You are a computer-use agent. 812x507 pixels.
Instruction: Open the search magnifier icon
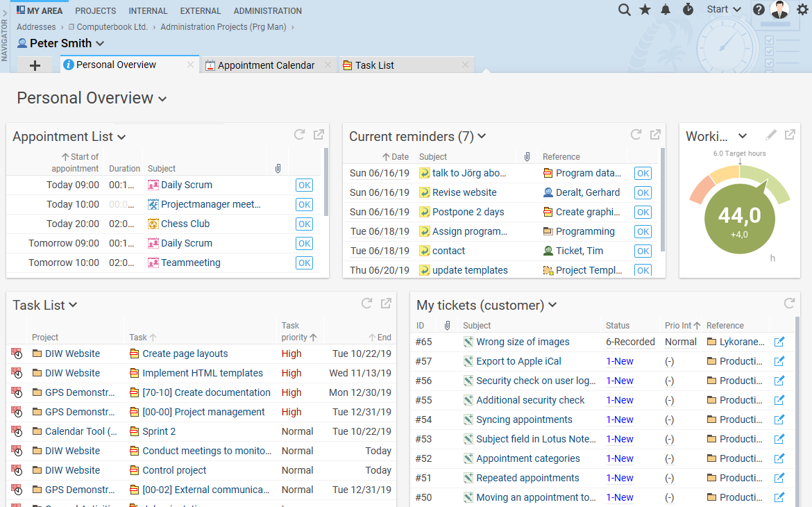tap(624, 10)
